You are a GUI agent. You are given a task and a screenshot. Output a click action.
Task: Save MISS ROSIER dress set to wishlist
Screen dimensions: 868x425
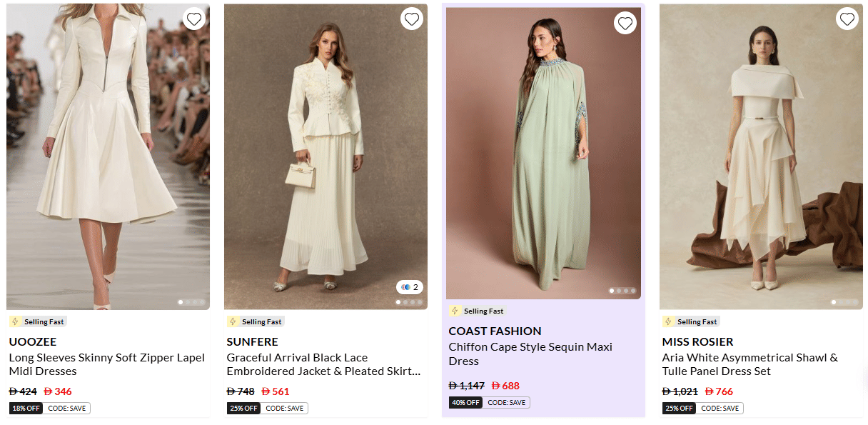click(x=847, y=19)
